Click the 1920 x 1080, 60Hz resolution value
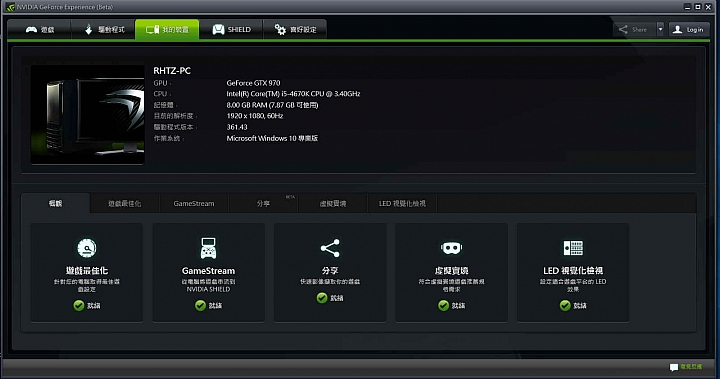Screen dimensions: 720x379 point(255,116)
